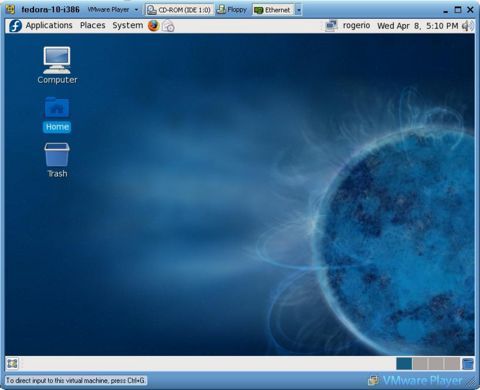Open the VMware Player dropdown menu
Image resolution: width=480 pixels, height=390 pixels.
point(113,10)
